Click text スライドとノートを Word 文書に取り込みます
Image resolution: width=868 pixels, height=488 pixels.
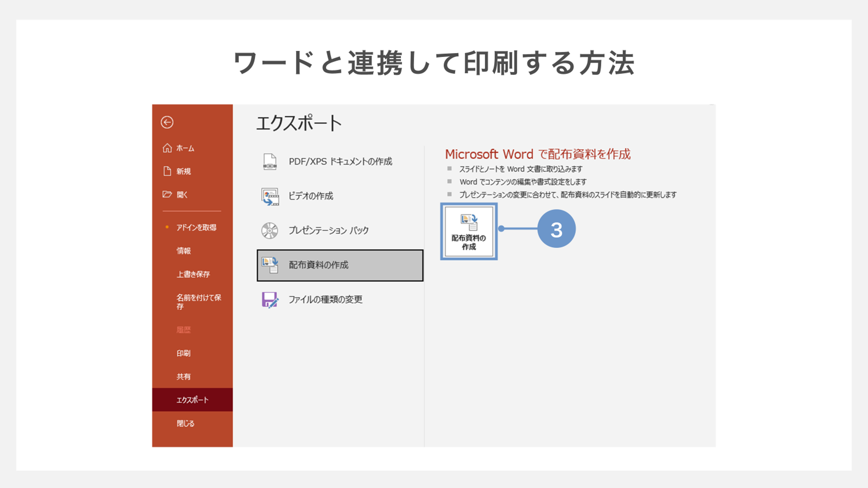521,169
